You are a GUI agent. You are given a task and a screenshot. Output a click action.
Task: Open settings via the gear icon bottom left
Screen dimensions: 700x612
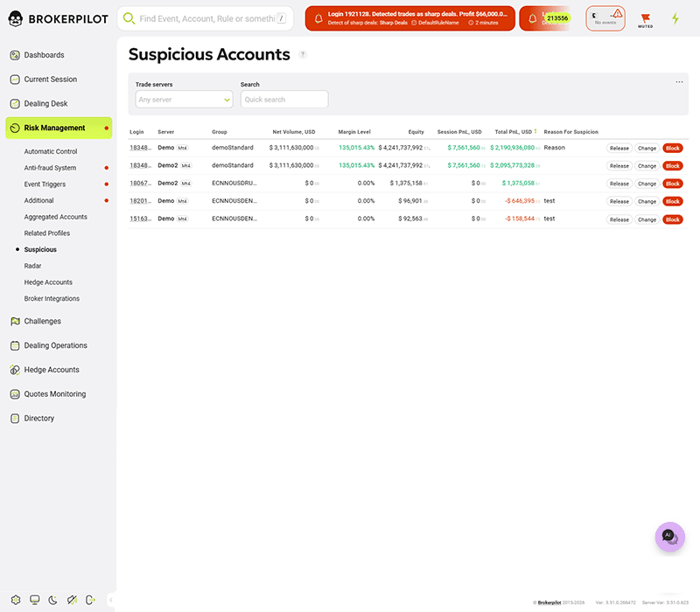[16, 600]
